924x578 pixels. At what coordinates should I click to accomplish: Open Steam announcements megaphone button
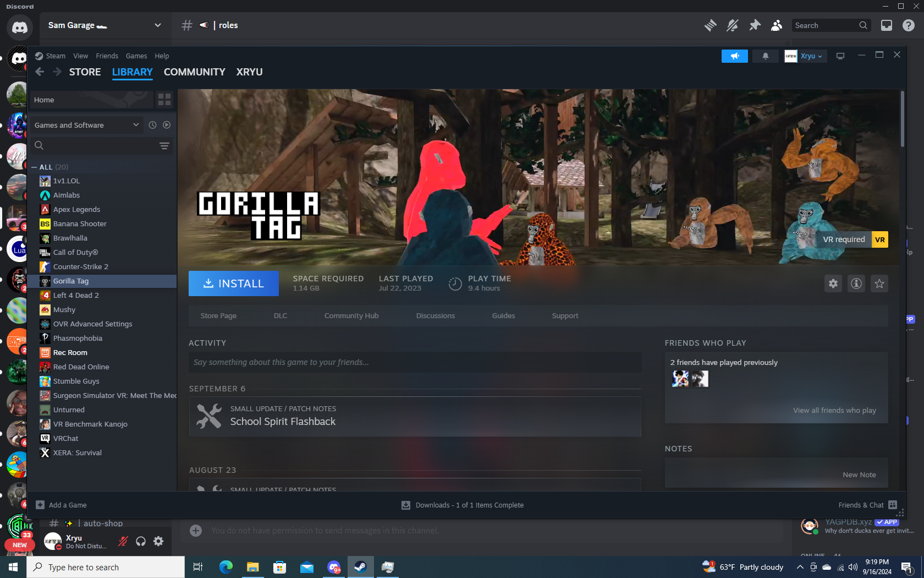pyautogui.click(x=734, y=56)
